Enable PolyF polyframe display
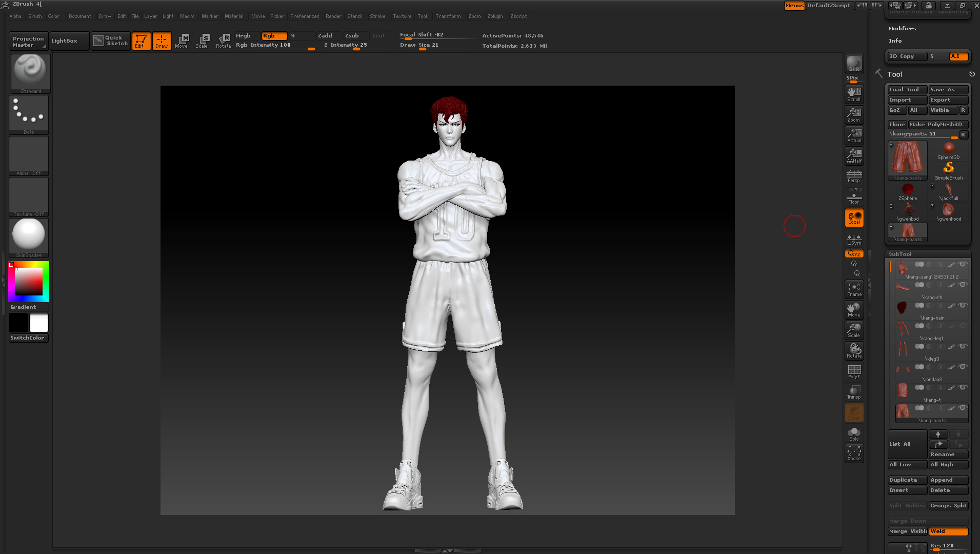 [853, 371]
